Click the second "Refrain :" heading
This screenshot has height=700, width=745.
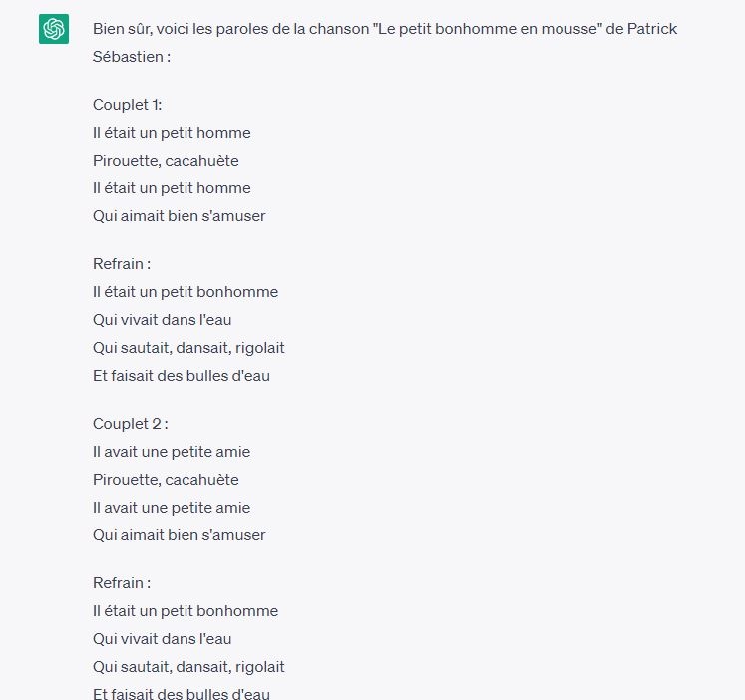(122, 583)
